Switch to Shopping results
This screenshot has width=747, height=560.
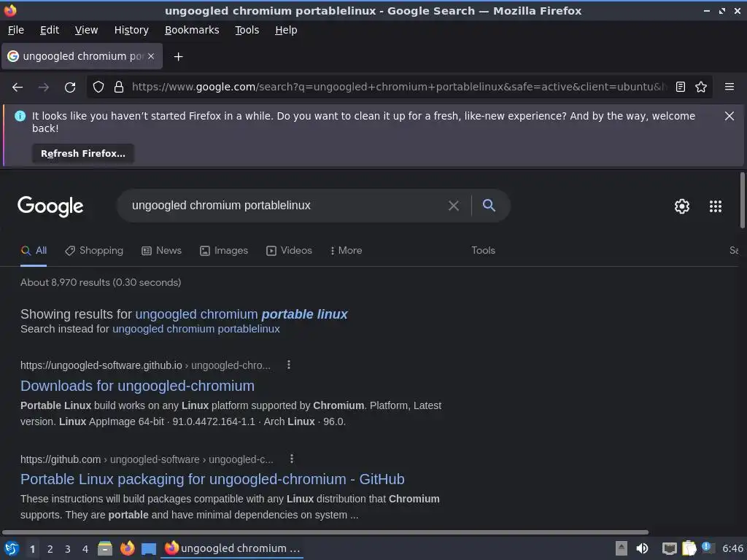point(94,251)
